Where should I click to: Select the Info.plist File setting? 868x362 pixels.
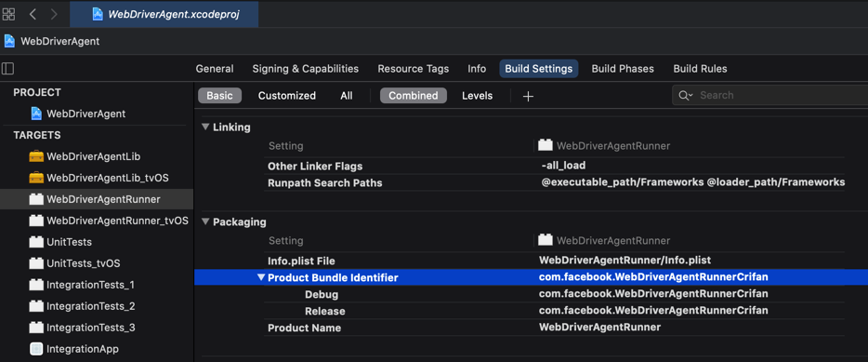click(x=301, y=261)
